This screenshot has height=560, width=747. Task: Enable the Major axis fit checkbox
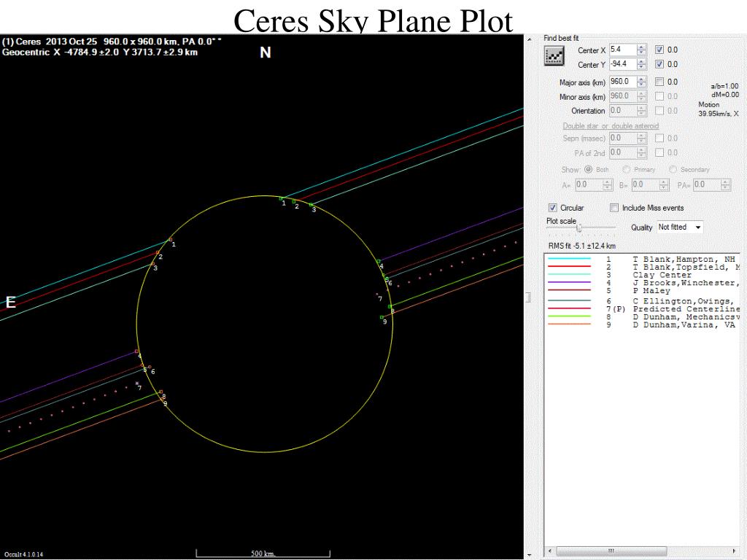click(659, 82)
